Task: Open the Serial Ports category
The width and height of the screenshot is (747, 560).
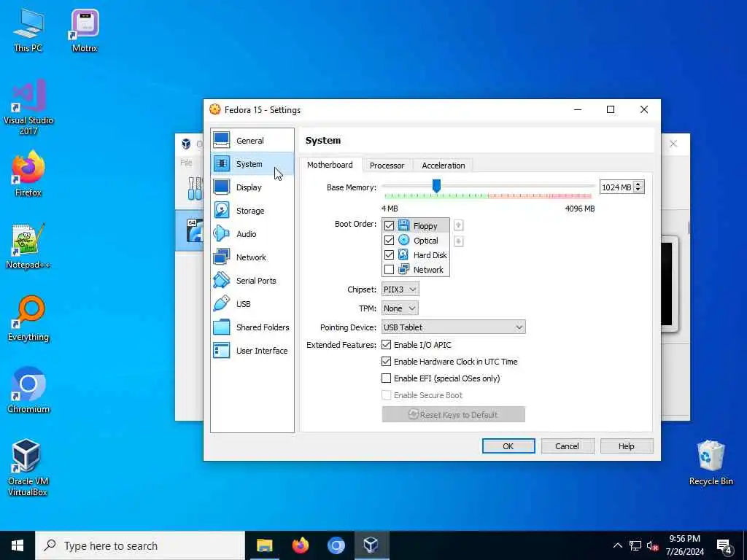Action: [252, 281]
